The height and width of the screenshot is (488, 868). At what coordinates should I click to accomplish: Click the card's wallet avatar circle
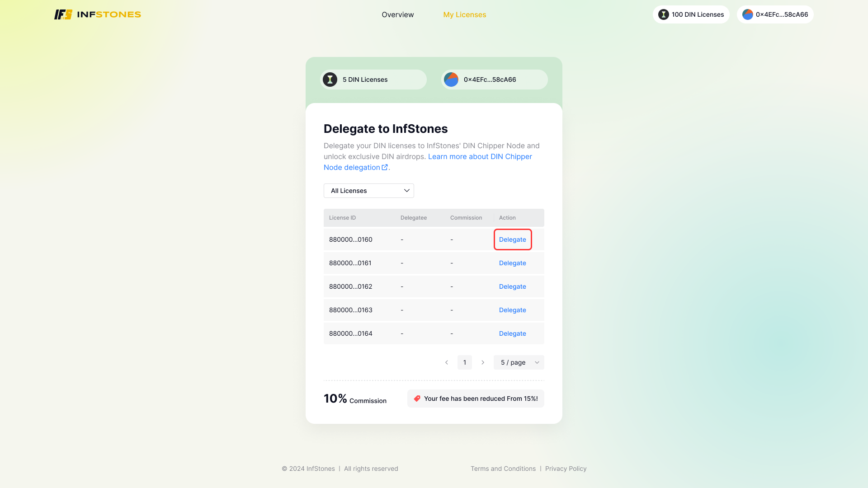click(451, 80)
